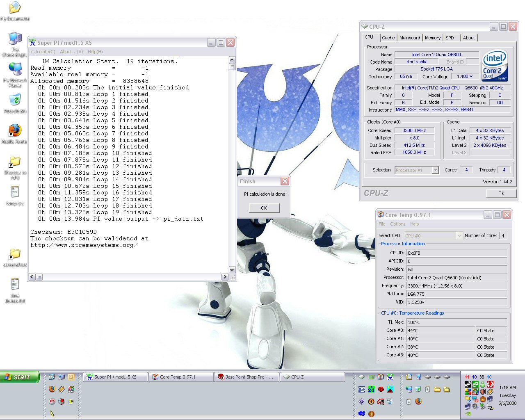Open the Help menu in Super PI

95,52
